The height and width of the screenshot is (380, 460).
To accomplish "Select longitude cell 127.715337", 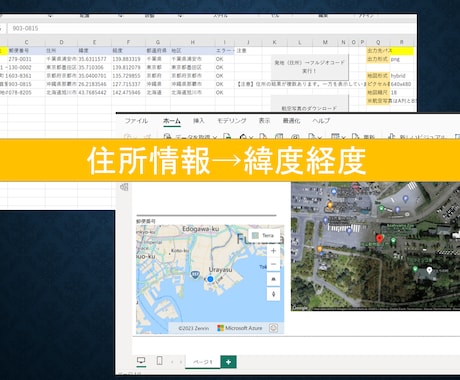I will click(128, 84).
